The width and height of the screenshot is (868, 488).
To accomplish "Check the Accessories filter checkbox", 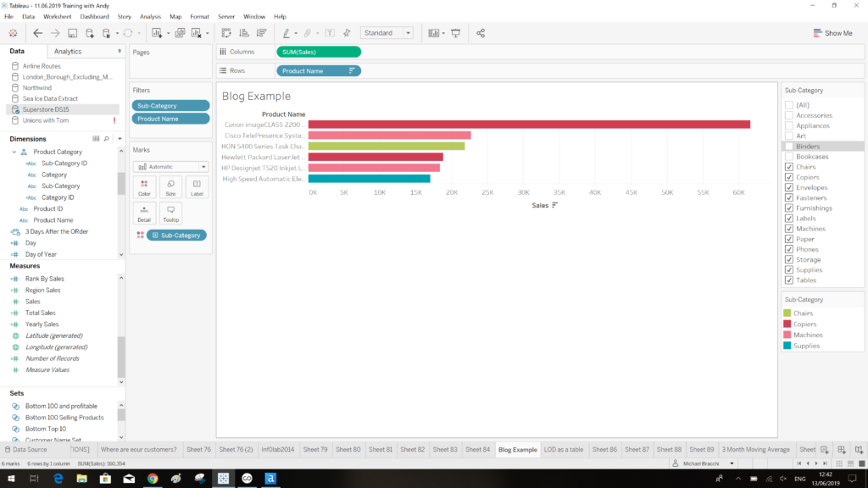I will [x=789, y=115].
